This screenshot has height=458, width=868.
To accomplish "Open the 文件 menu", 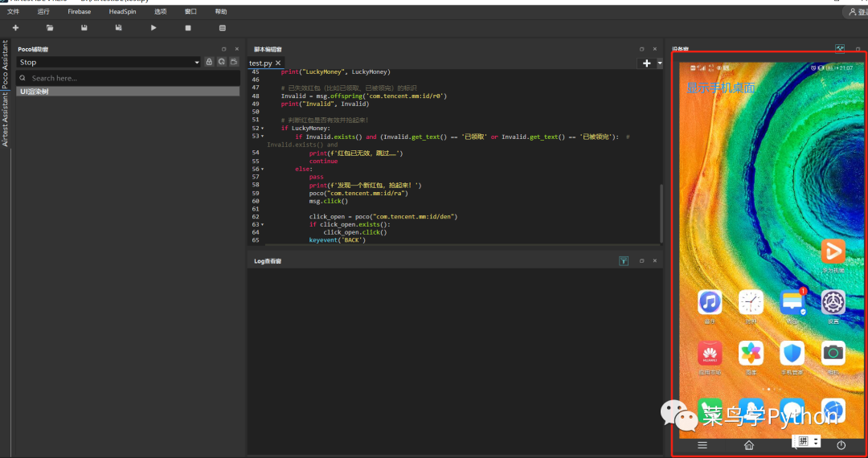I will point(14,11).
